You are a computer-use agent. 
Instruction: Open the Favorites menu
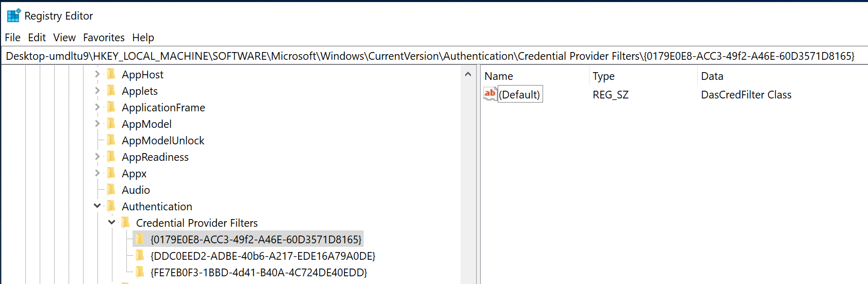click(x=104, y=38)
